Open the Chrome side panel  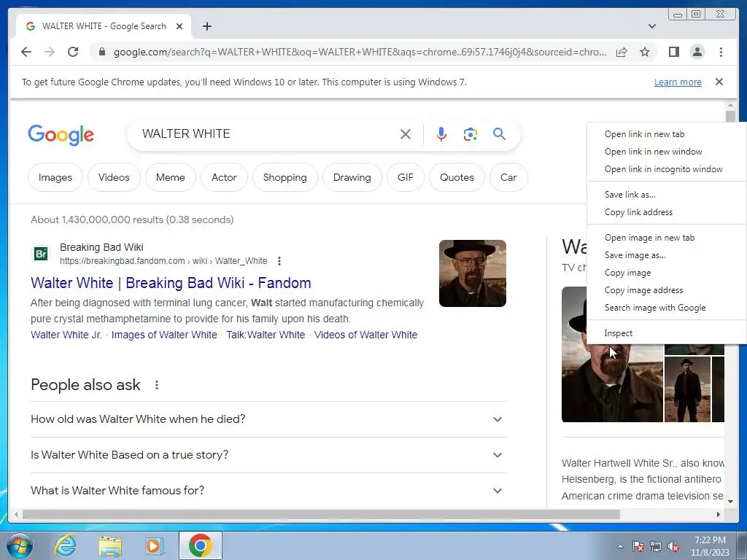[x=673, y=52]
